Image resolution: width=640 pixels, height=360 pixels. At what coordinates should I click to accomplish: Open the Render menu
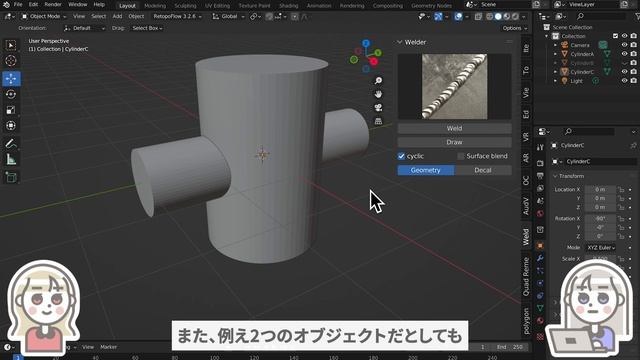point(53,4)
